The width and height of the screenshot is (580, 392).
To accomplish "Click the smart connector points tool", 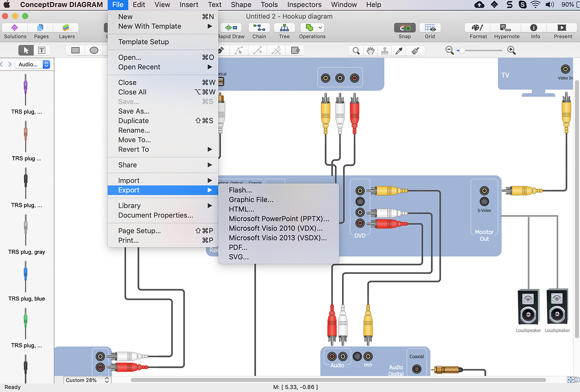I will click(239, 51).
